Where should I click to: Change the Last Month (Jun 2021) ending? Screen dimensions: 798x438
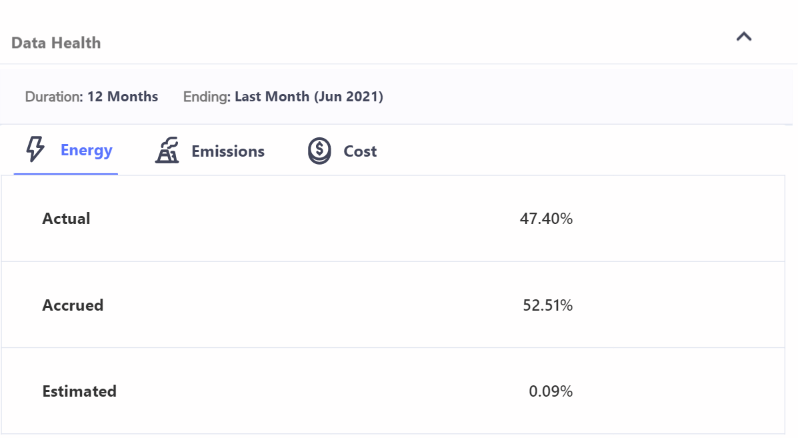(x=308, y=96)
